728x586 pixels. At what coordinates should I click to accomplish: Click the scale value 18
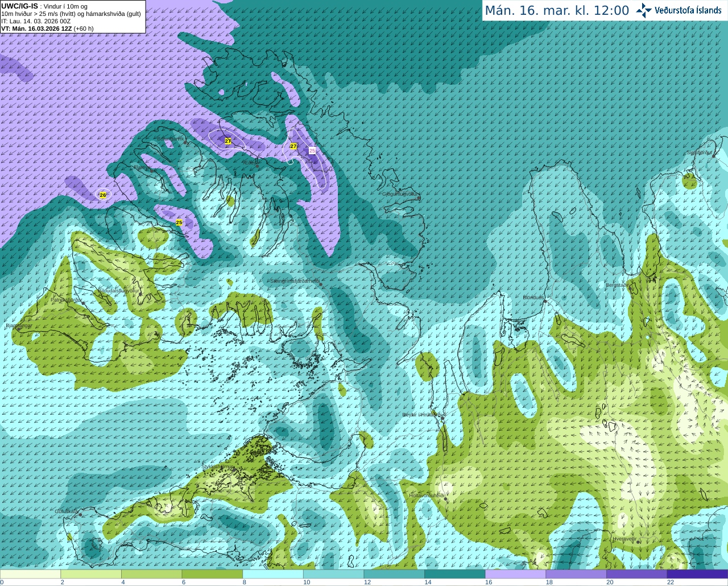[x=549, y=582]
